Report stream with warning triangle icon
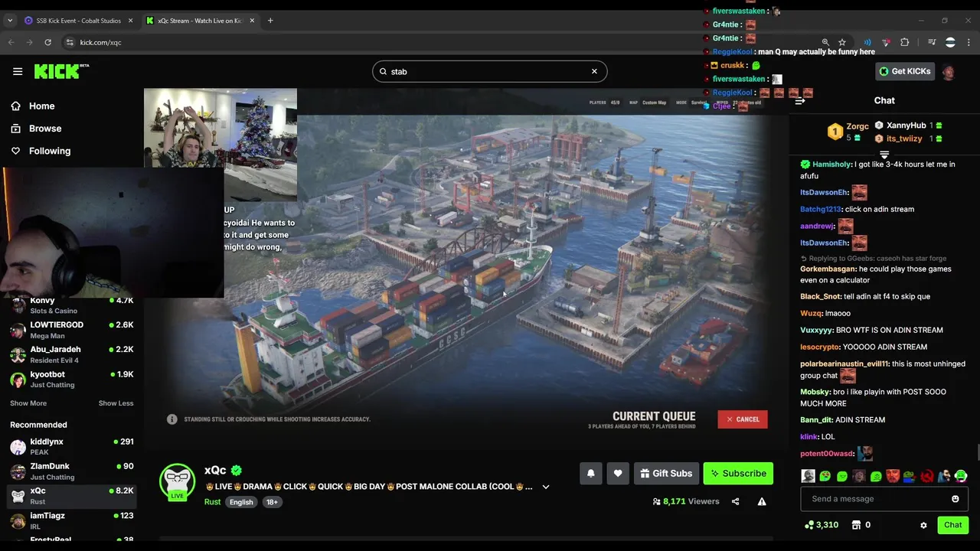Screen dimensions: 980x551 (x=762, y=502)
